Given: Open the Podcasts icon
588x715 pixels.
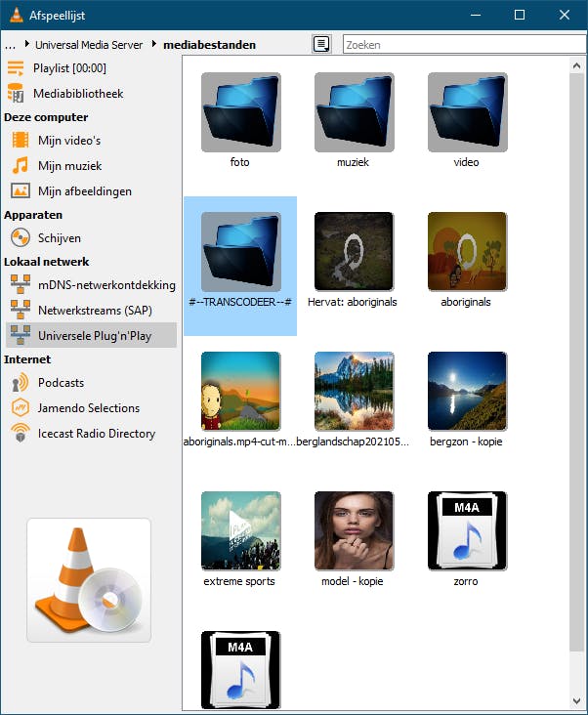Looking at the screenshot, I should pyautogui.click(x=21, y=383).
